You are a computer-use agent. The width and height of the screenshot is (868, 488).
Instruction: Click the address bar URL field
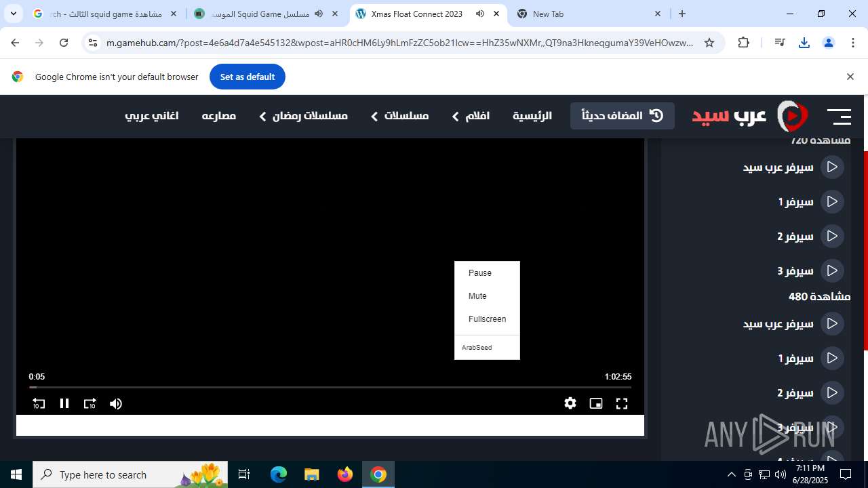tap(400, 43)
